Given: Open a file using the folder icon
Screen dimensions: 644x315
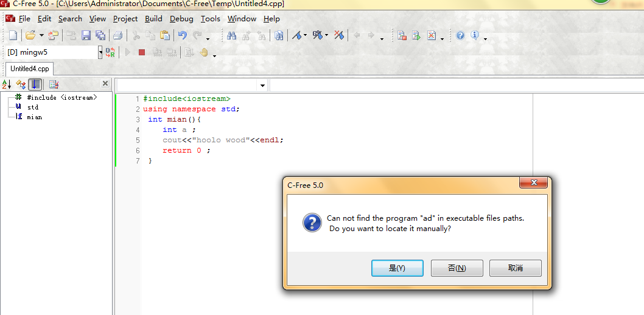Looking at the screenshot, I should pyautogui.click(x=30, y=35).
